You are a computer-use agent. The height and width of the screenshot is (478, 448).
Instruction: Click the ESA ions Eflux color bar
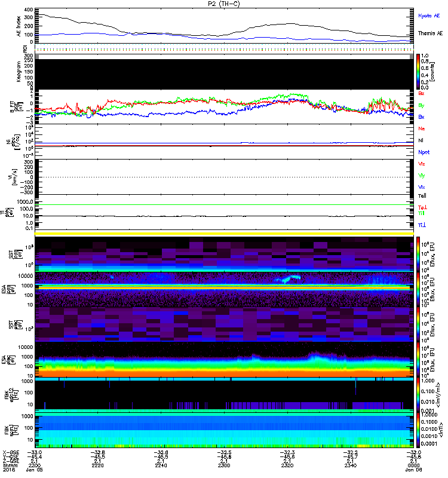418,289
